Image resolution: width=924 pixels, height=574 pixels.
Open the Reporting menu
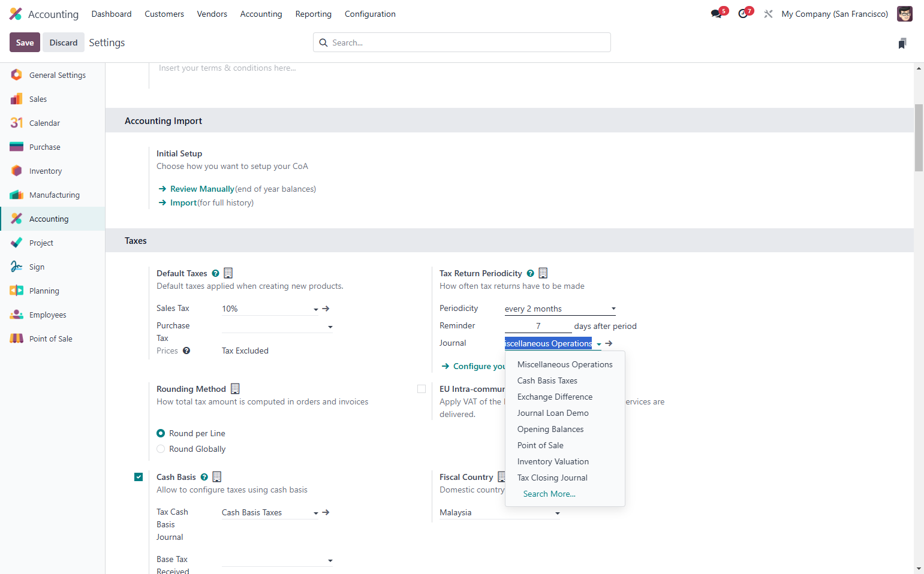point(313,14)
